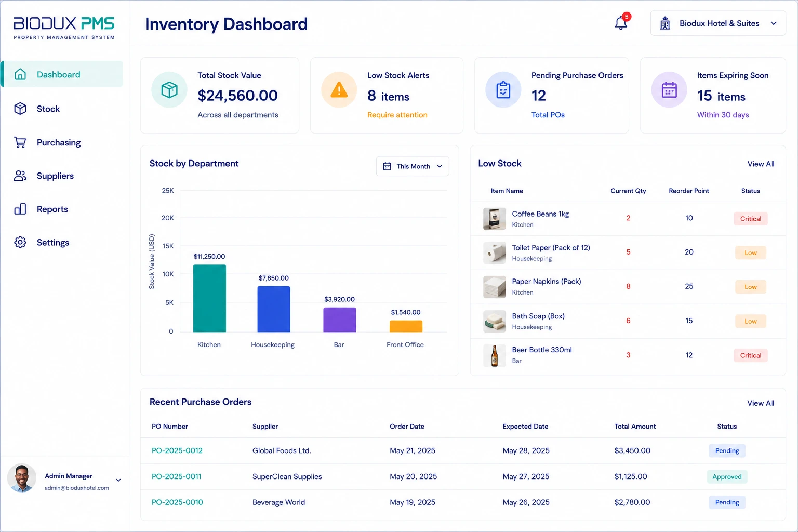Click the Biodux PMS logo
This screenshot has width=798, height=532.
tap(64, 28)
